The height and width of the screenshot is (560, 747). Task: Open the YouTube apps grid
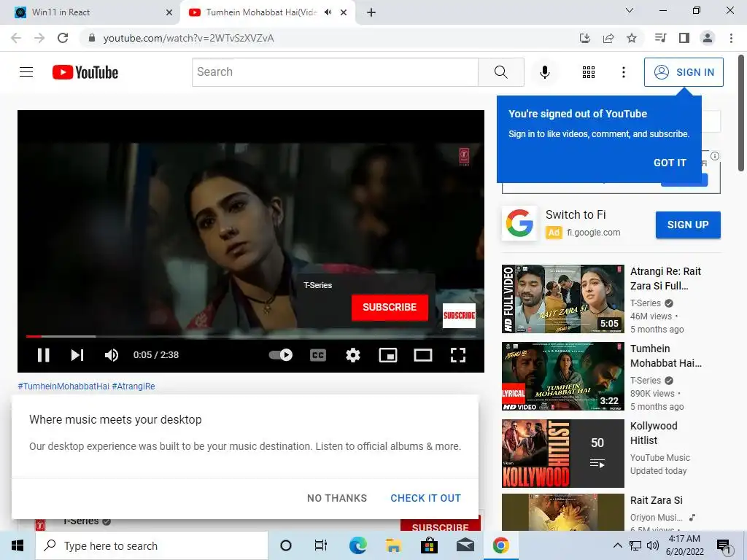point(589,72)
